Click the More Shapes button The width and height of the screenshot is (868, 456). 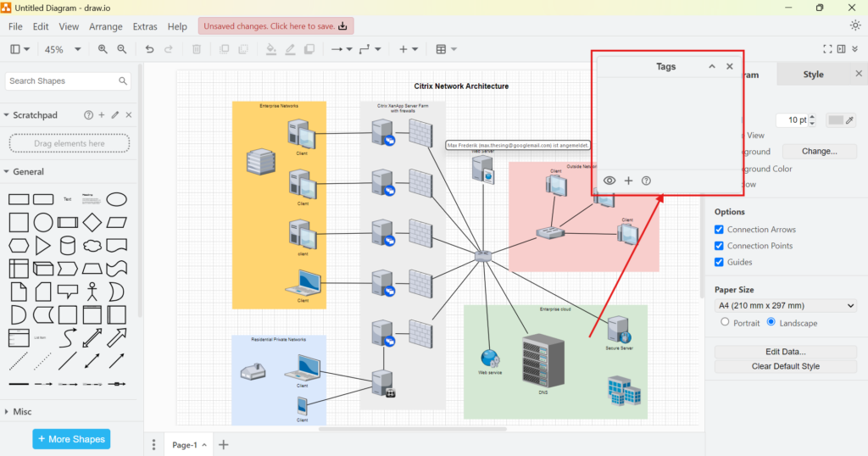pos(71,439)
